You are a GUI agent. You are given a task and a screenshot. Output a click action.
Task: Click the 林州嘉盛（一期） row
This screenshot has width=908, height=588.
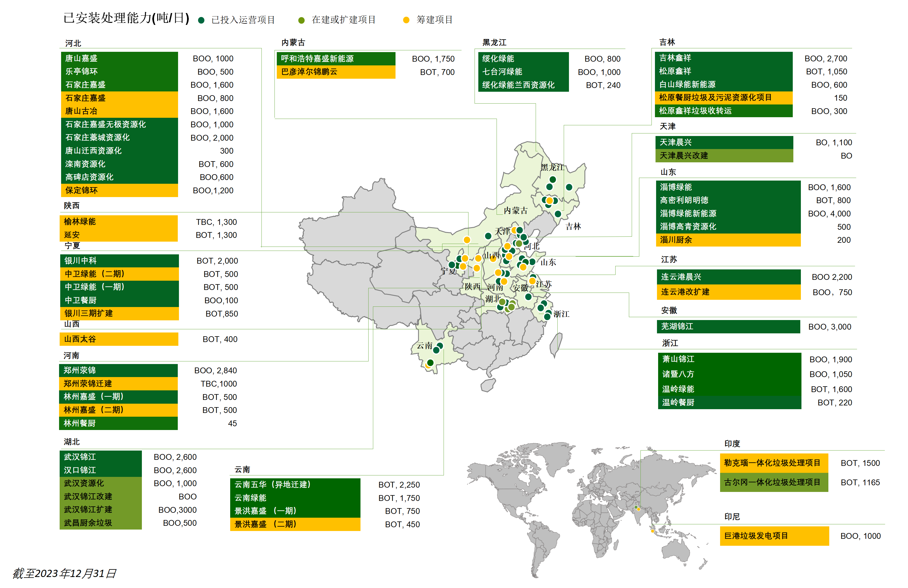pos(118,397)
